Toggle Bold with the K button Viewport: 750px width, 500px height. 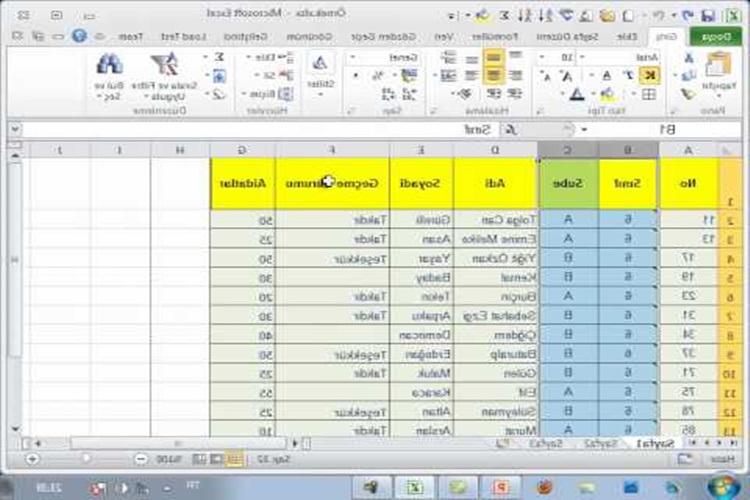[650, 76]
